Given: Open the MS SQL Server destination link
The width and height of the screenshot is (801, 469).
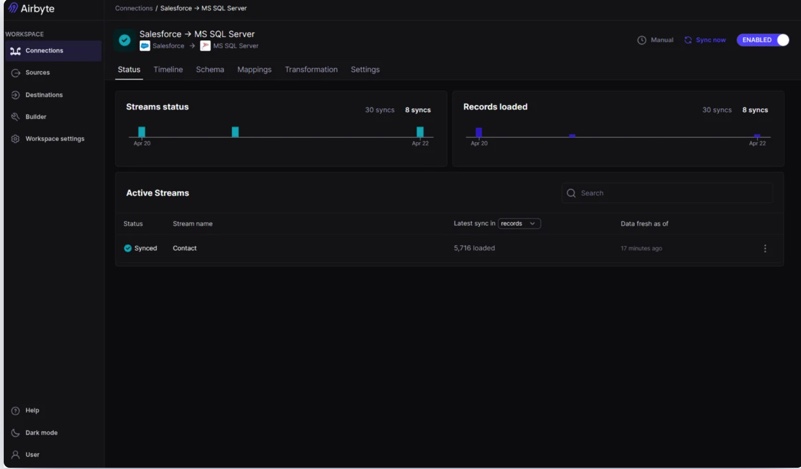Looking at the screenshot, I should point(235,46).
